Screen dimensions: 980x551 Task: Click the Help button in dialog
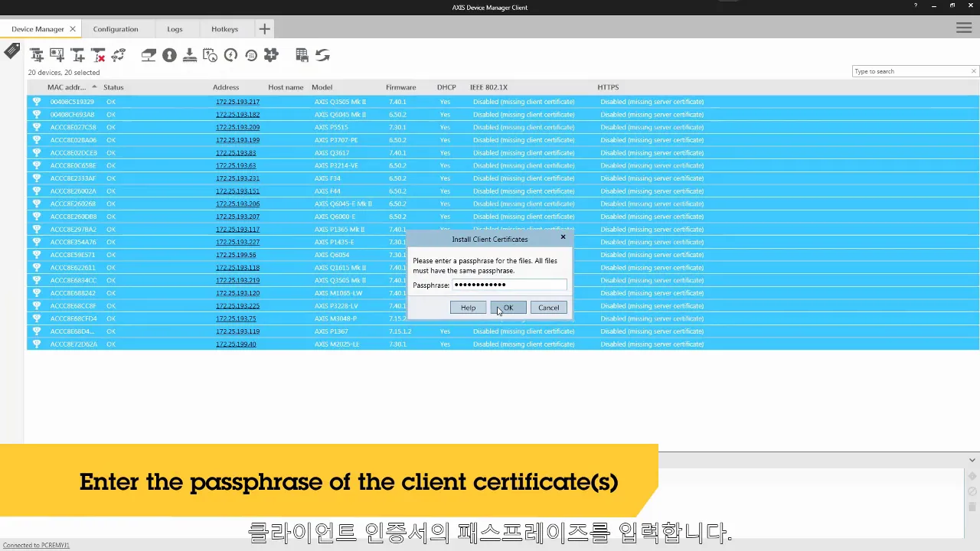tap(468, 308)
